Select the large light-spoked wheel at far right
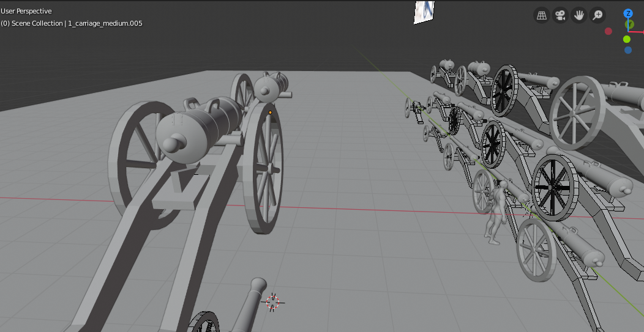The image size is (644, 332). [x=578, y=113]
